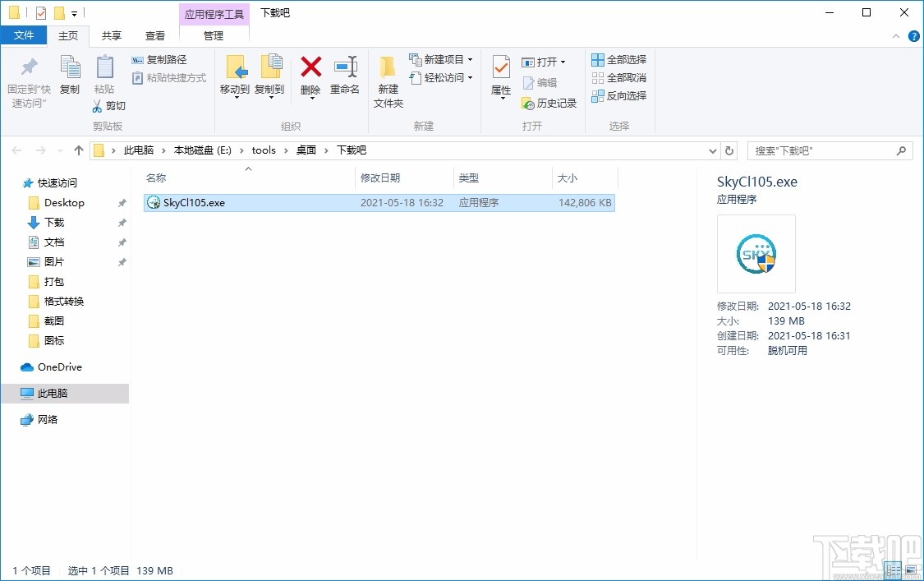Create a 新建文件夹 (New folder)

[x=388, y=80]
